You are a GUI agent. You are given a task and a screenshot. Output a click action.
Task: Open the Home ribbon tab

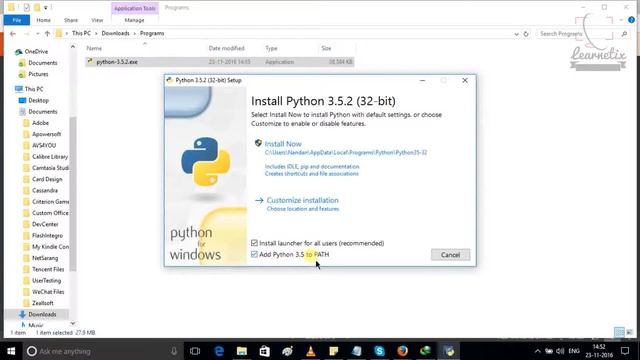(43, 20)
